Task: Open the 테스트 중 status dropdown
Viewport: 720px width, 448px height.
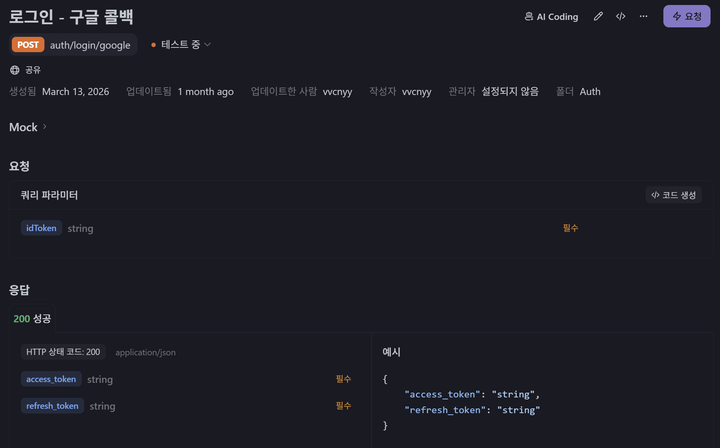Action: click(x=181, y=45)
